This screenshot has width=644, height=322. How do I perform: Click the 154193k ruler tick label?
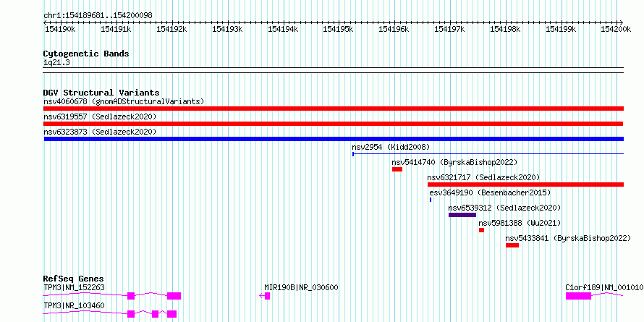[x=227, y=29]
